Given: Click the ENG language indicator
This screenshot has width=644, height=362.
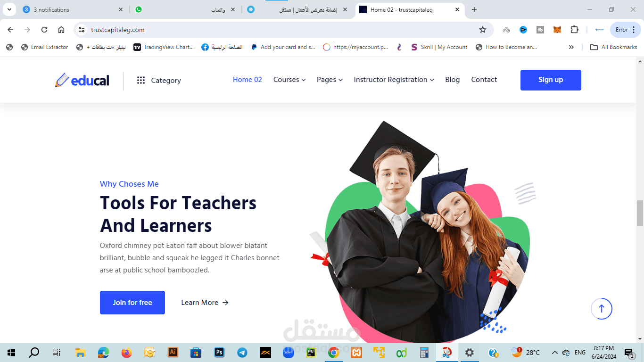Looking at the screenshot, I should click(580, 352).
